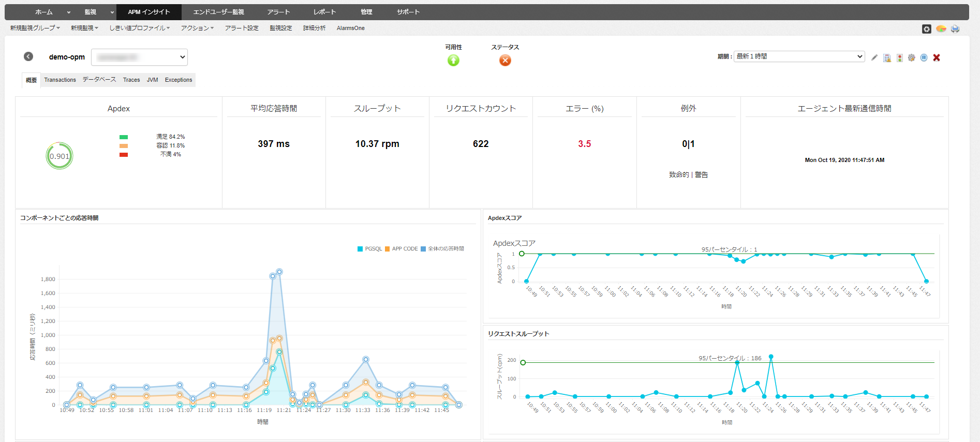Open the alarm report icon next to the pencil
This screenshot has width=980, height=442.
887,57
